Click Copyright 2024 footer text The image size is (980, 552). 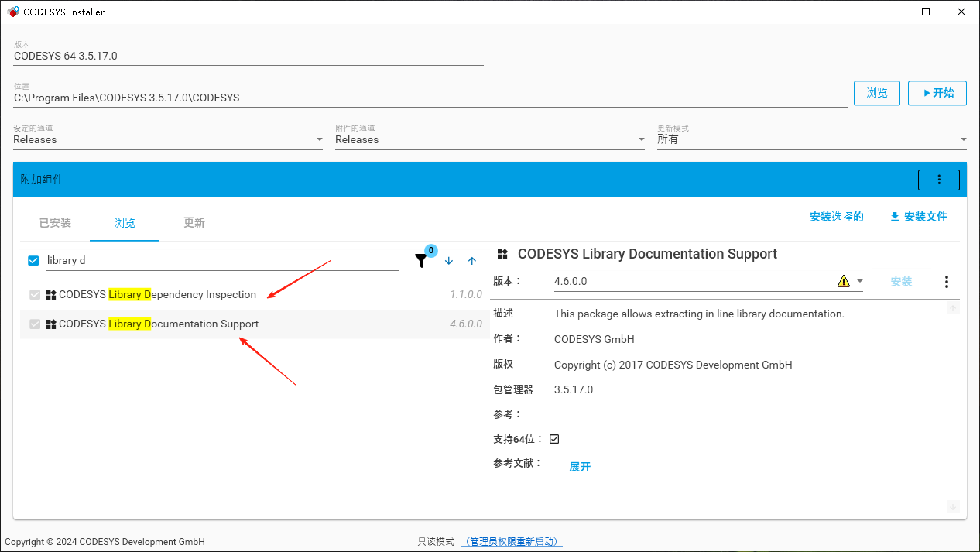point(105,542)
